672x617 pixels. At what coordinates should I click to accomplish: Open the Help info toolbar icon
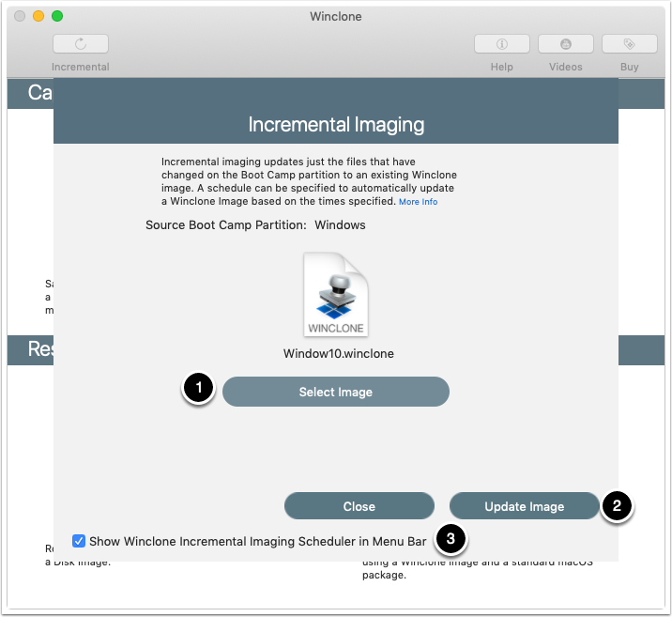pyautogui.click(x=502, y=44)
